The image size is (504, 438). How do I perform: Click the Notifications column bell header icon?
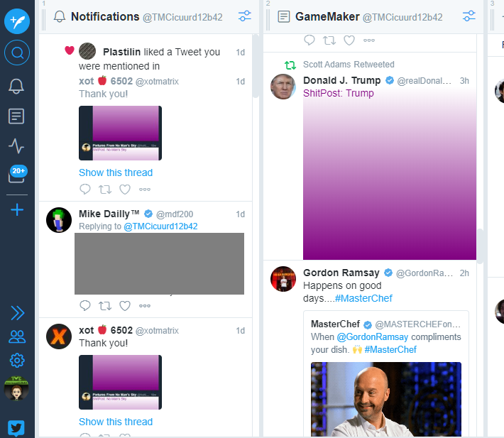(x=60, y=16)
